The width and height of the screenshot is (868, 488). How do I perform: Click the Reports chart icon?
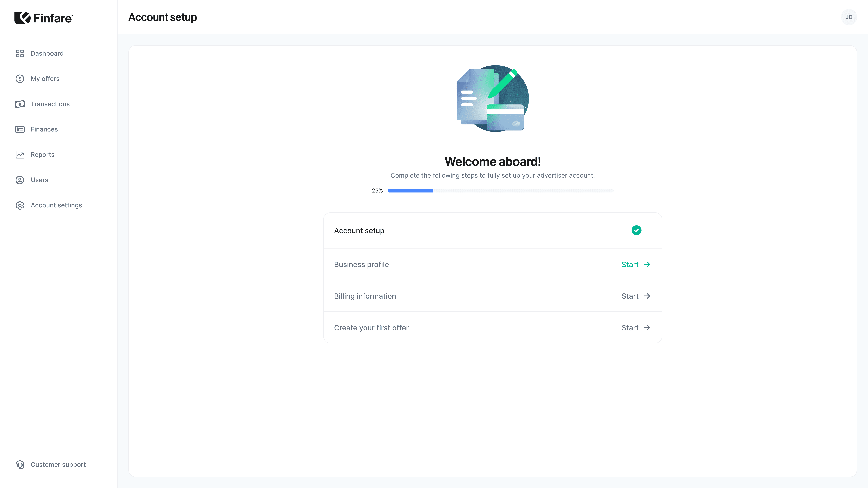(x=20, y=155)
